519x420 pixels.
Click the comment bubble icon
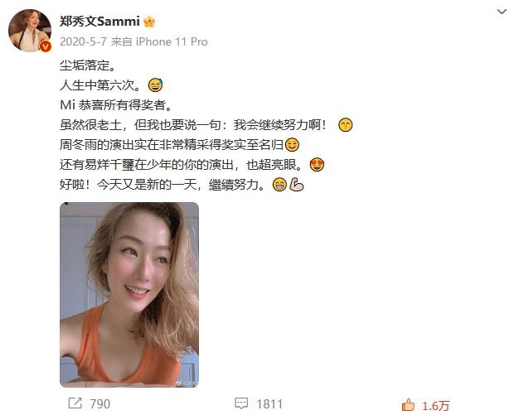coord(241,403)
